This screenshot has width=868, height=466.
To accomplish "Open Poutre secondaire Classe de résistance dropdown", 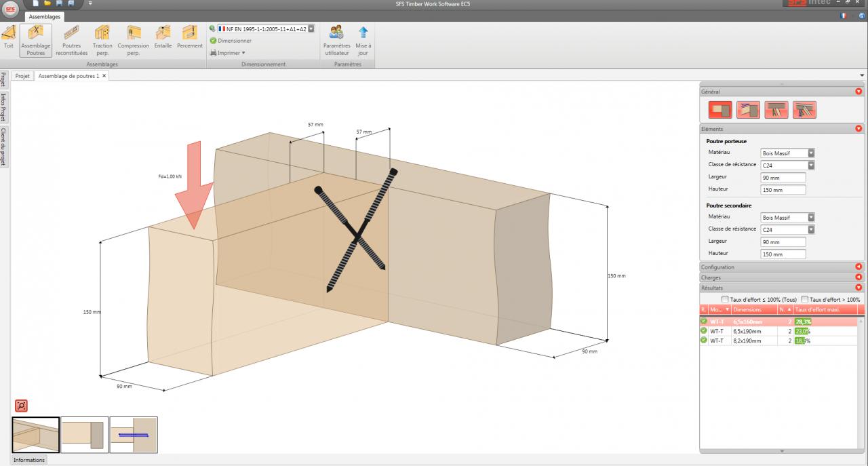I will [x=811, y=229].
